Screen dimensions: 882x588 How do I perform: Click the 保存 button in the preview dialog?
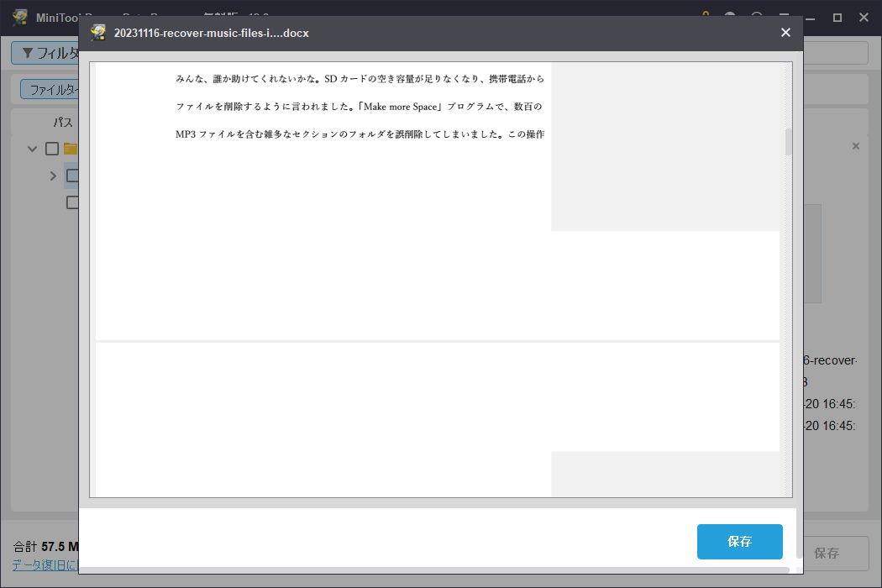point(739,542)
